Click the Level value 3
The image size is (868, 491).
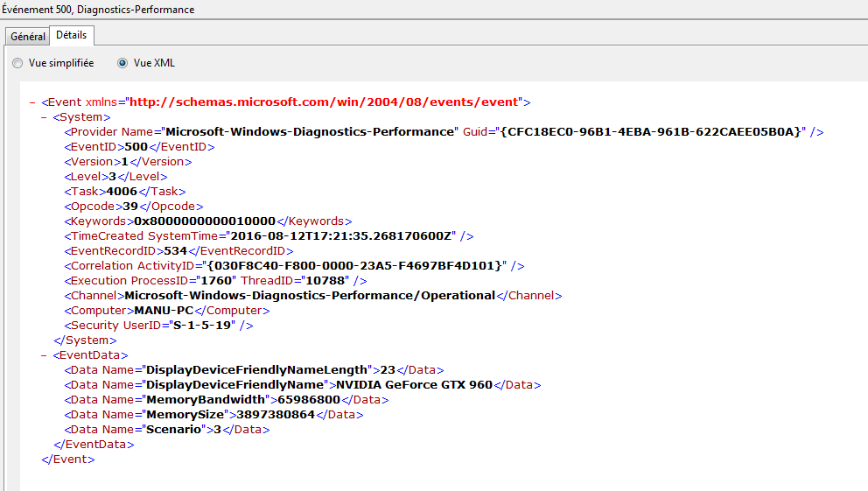pyautogui.click(x=112, y=177)
